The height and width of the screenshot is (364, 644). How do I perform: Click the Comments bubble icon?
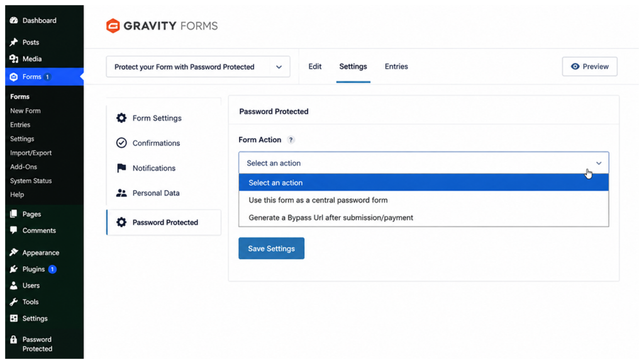(x=14, y=230)
